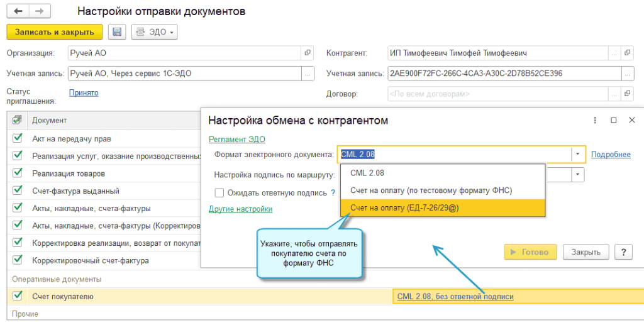
Task: Open the Контрагент field link icon
Action: (627, 53)
